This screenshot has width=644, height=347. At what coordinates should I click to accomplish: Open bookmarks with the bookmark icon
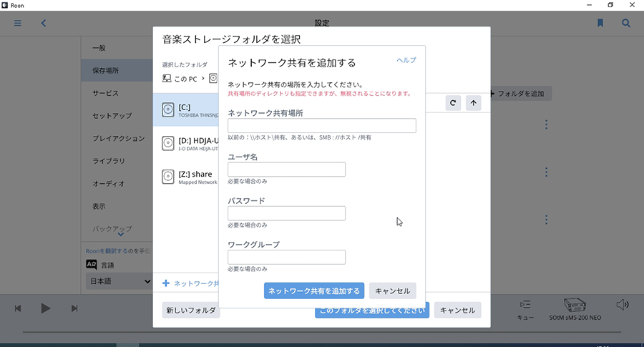(600, 23)
